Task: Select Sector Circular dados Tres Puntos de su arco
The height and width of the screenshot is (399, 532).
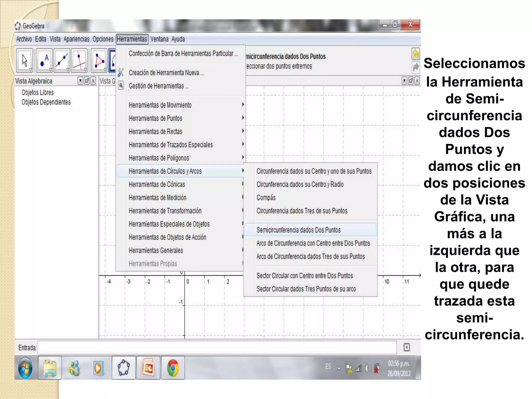Action: tap(306, 289)
